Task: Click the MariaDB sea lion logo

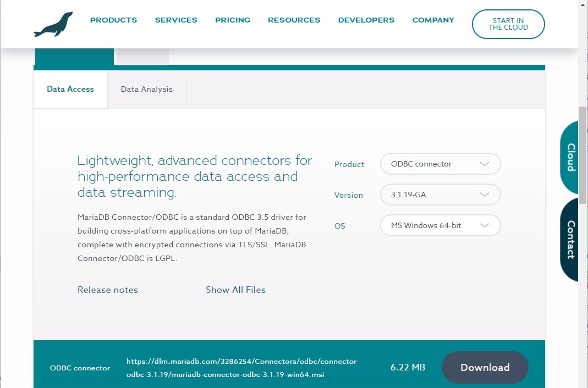Action: click(x=53, y=25)
